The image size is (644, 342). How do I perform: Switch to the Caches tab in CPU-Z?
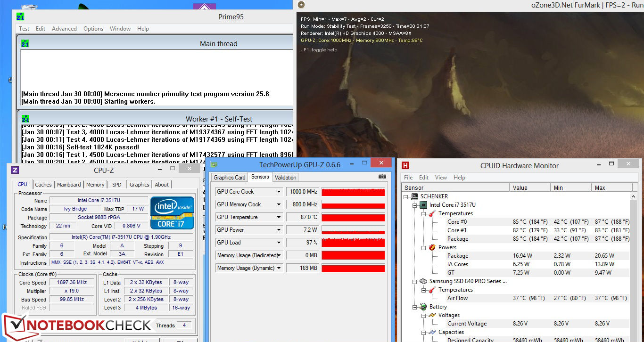point(43,185)
